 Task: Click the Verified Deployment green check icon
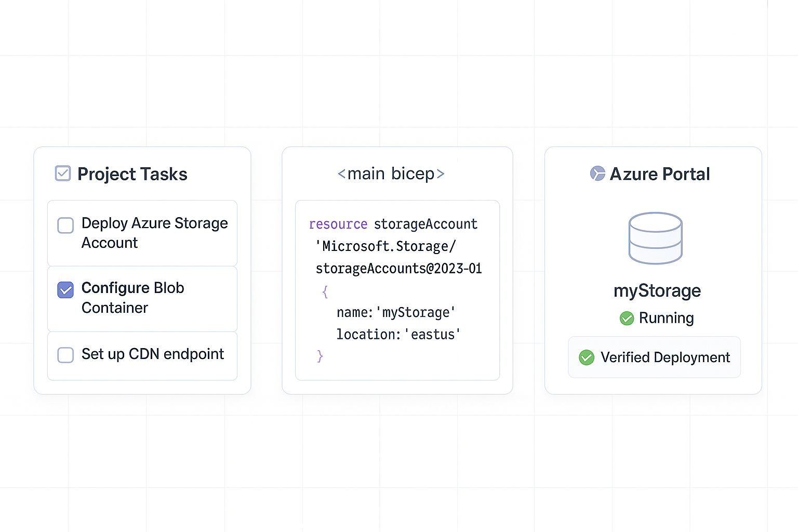click(587, 357)
